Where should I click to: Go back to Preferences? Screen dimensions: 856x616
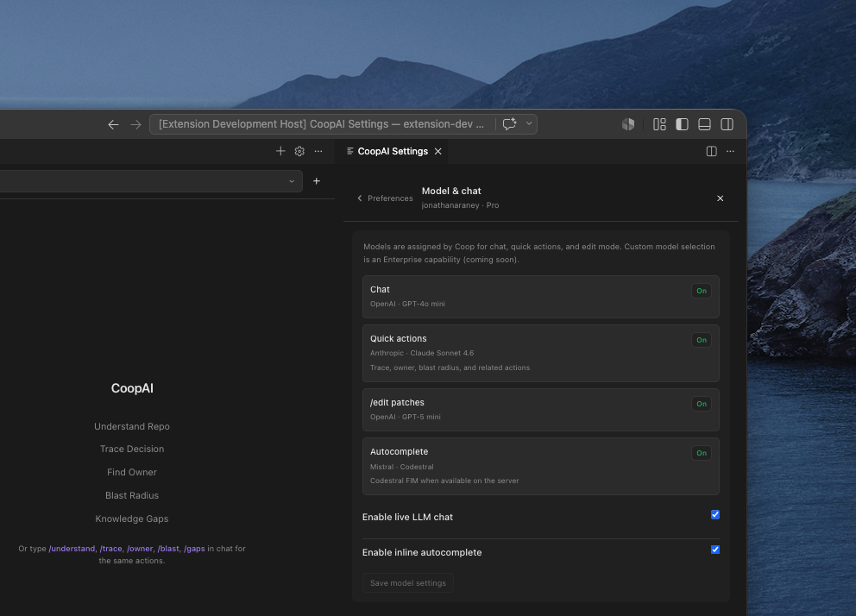[x=385, y=198]
